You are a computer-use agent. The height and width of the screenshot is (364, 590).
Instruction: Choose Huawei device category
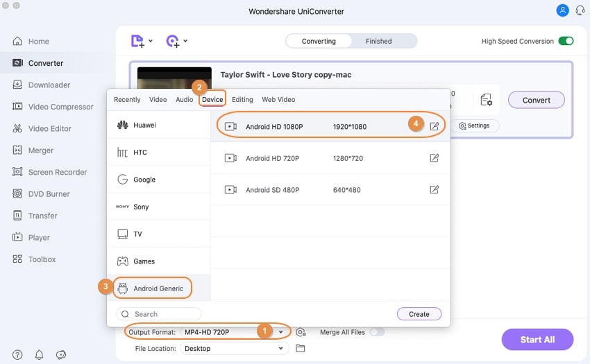(x=158, y=125)
